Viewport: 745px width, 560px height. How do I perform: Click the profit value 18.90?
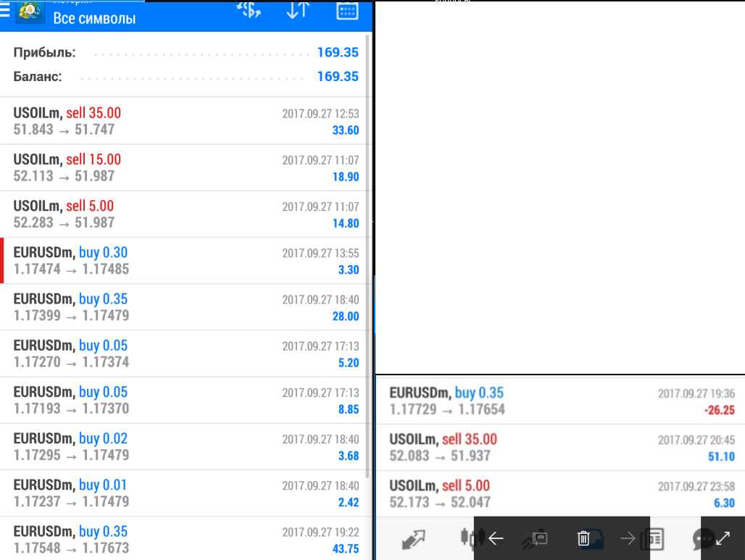click(346, 177)
